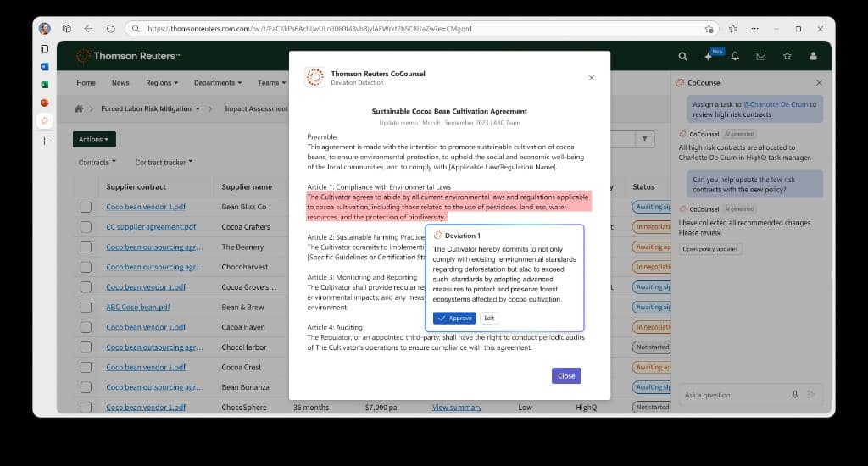
Task: Open messages envelope icon
Action: 761,56
